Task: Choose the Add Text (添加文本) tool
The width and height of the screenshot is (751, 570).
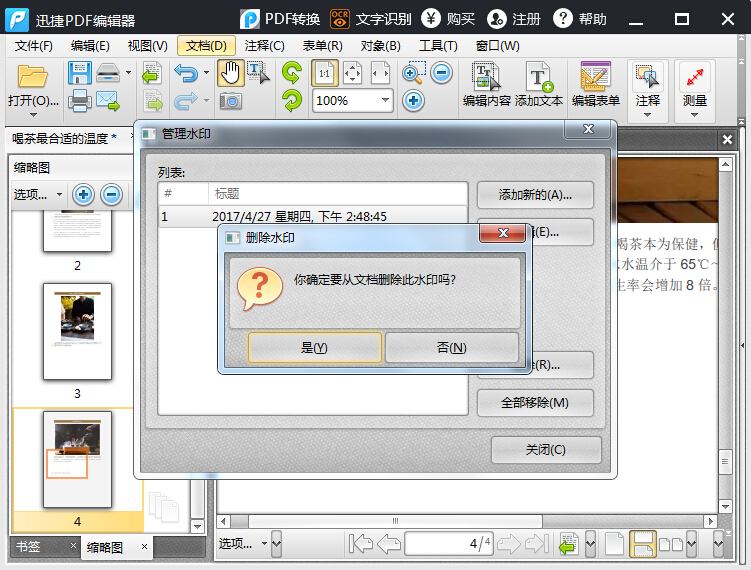Action: 539,84
